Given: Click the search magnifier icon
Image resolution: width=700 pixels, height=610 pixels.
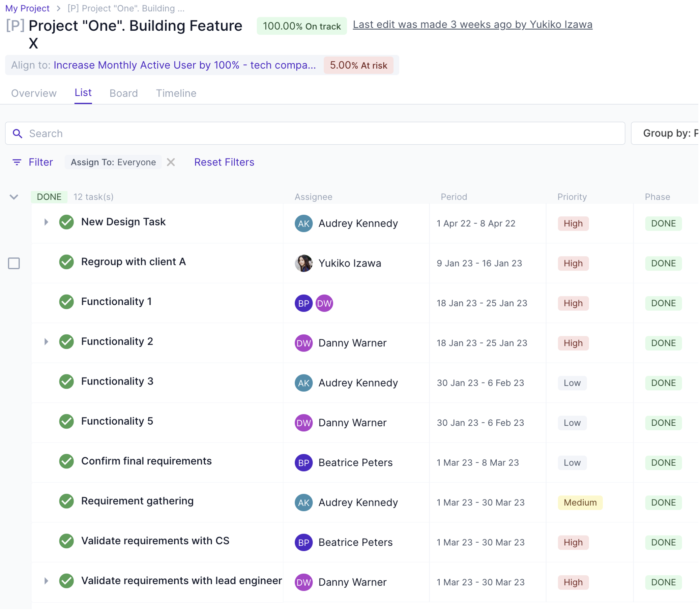Looking at the screenshot, I should click(x=18, y=134).
